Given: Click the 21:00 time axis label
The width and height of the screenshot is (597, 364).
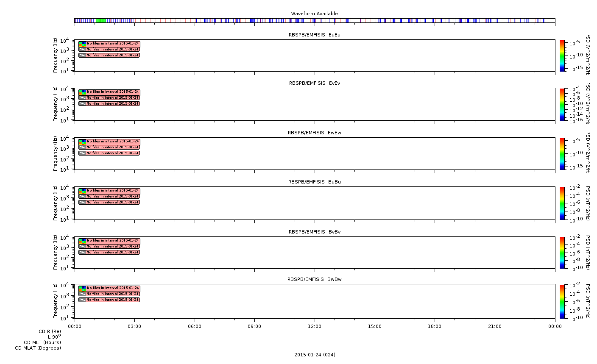Looking at the screenshot, I should (x=495, y=326).
